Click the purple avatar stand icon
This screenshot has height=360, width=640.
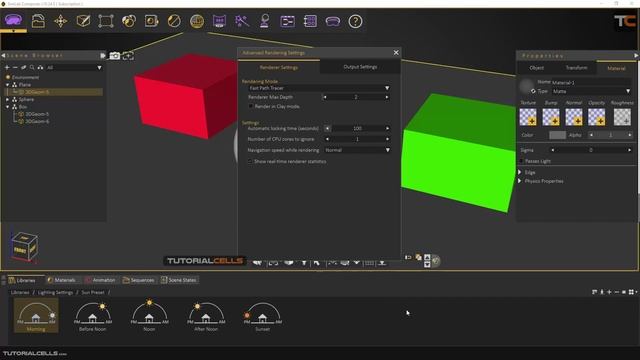(264, 21)
